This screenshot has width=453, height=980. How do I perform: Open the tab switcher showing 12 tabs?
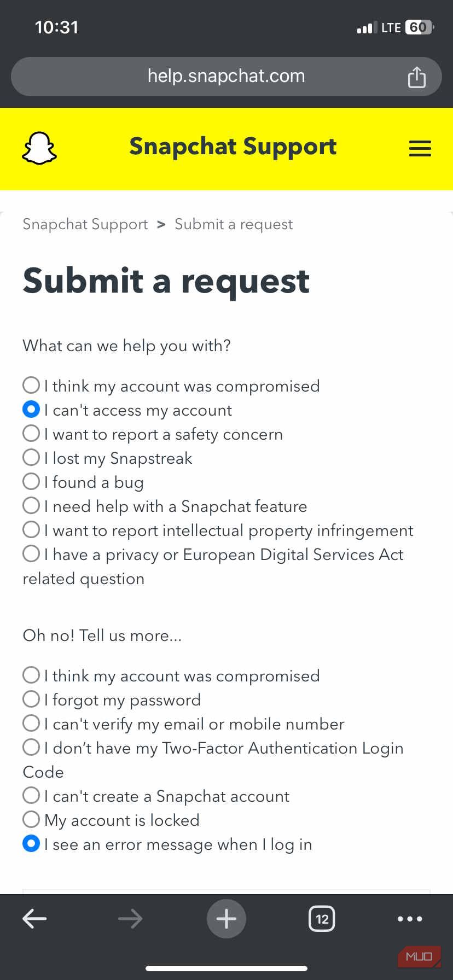click(x=322, y=919)
